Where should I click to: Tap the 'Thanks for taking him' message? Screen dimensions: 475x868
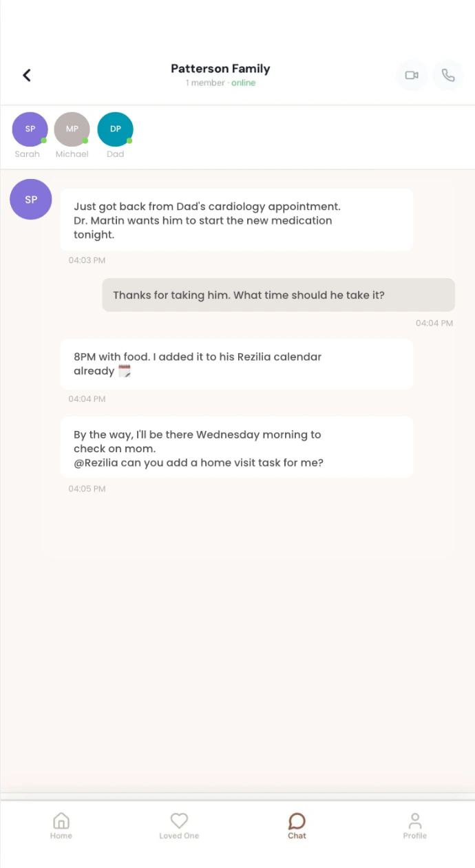pyautogui.click(x=278, y=295)
